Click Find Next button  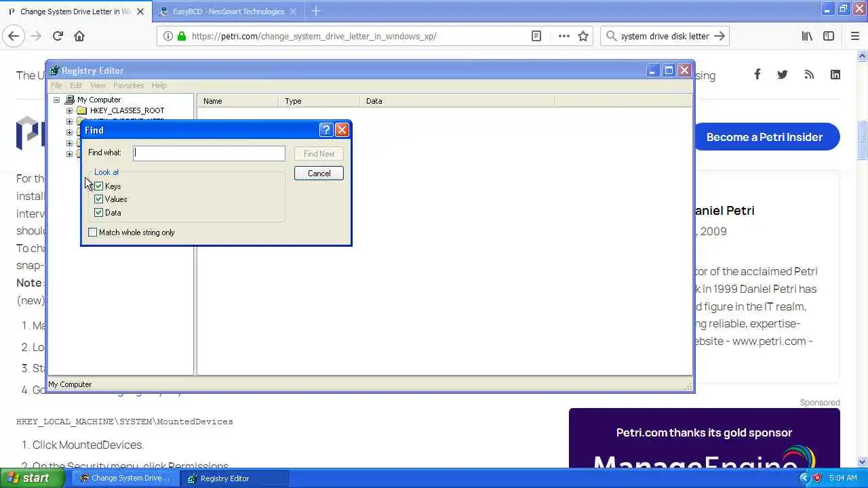tap(319, 154)
